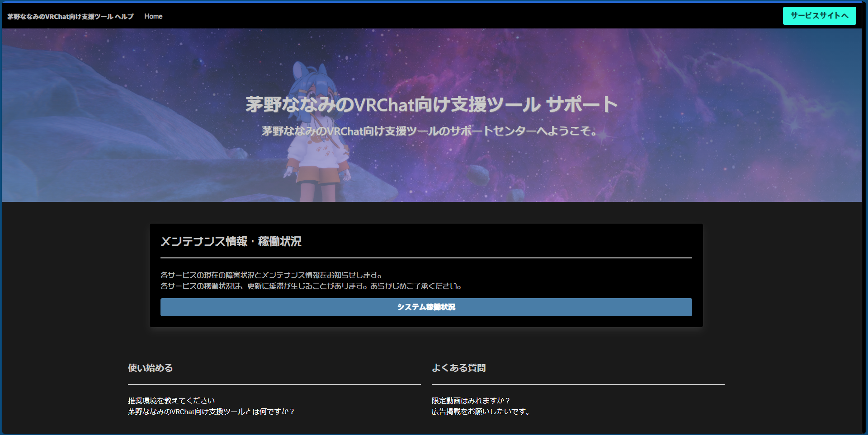Click the horizontal divider under 使い始める
Image resolution: width=868 pixels, height=435 pixels.
pyautogui.click(x=274, y=384)
